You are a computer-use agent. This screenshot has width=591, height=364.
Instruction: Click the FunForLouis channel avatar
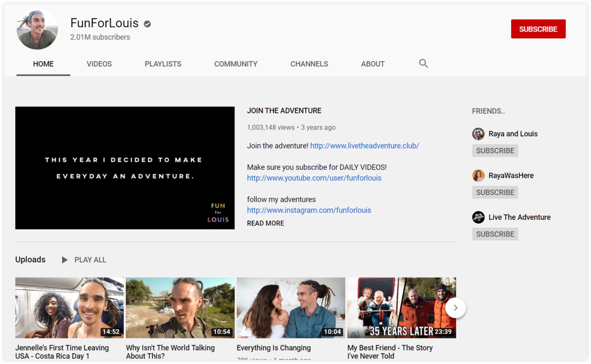pos(37,29)
